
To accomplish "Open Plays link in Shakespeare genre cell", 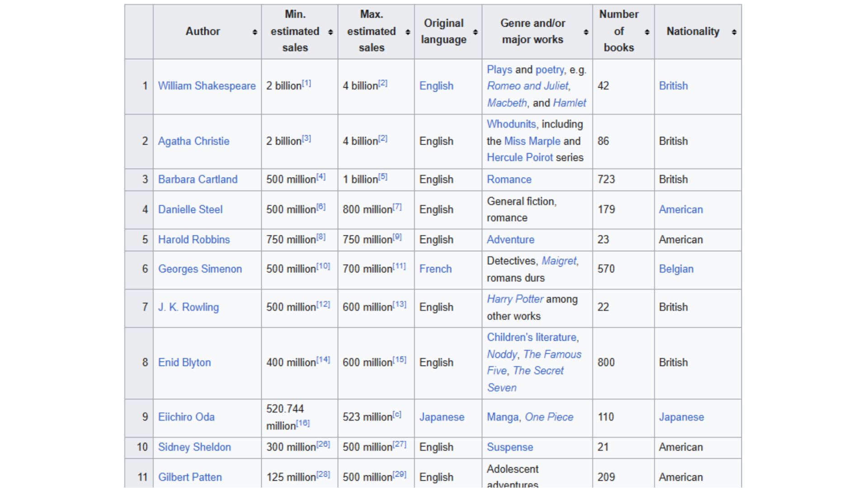I will 500,70.
